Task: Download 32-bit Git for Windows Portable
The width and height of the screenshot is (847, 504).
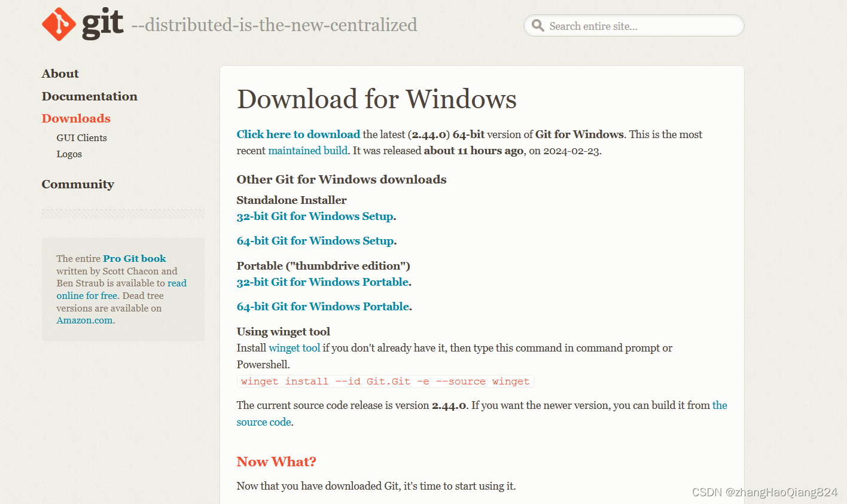Action: click(x=323, y=282)
